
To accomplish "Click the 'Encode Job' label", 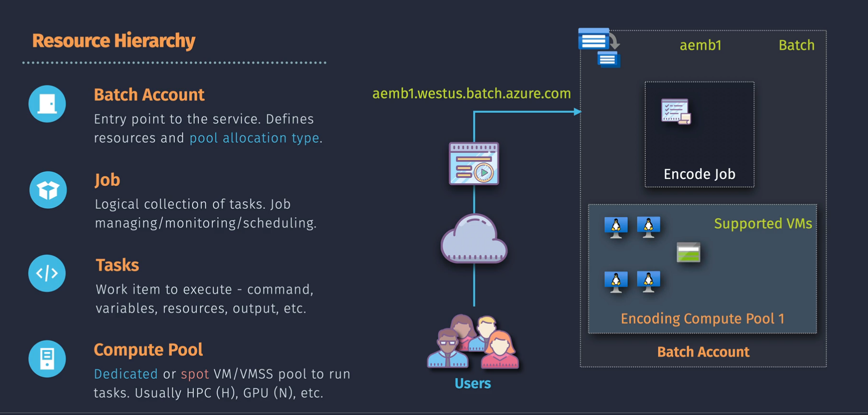I will pyautogui.click(x=699, y=174).
